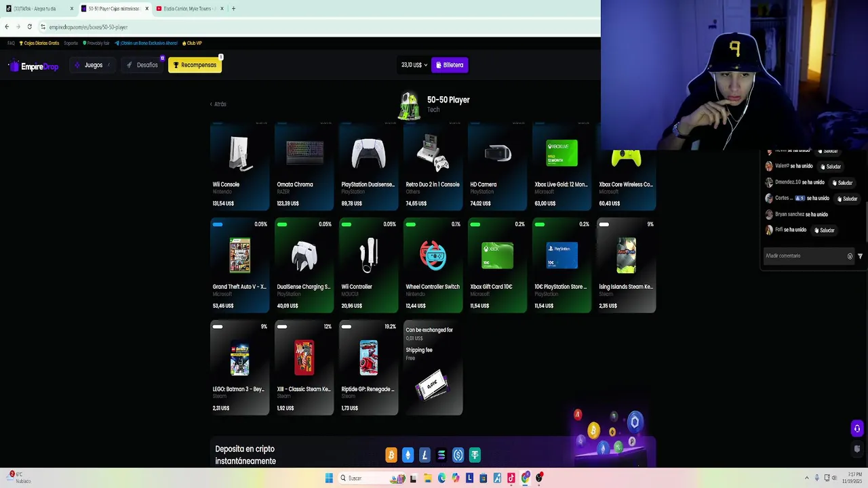Select the Ising Islands Steam Key card
868x488 pixels.
(626, 265)
